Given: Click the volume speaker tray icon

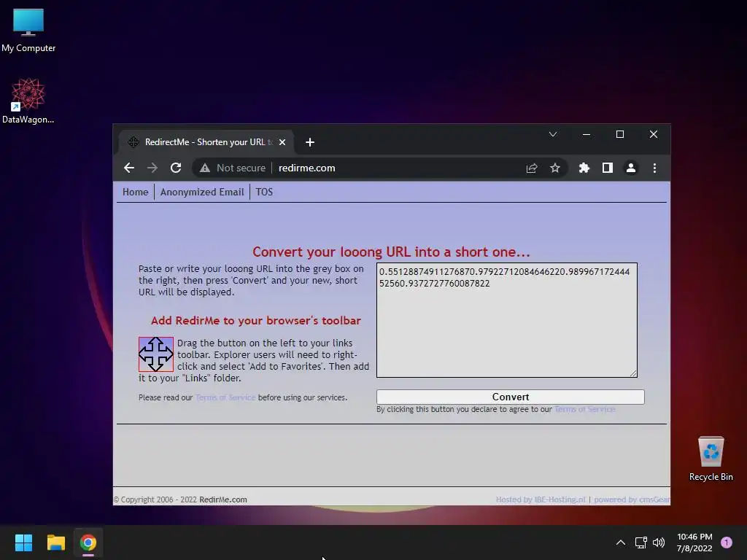Looking at the screenshot, I should 659,542.
